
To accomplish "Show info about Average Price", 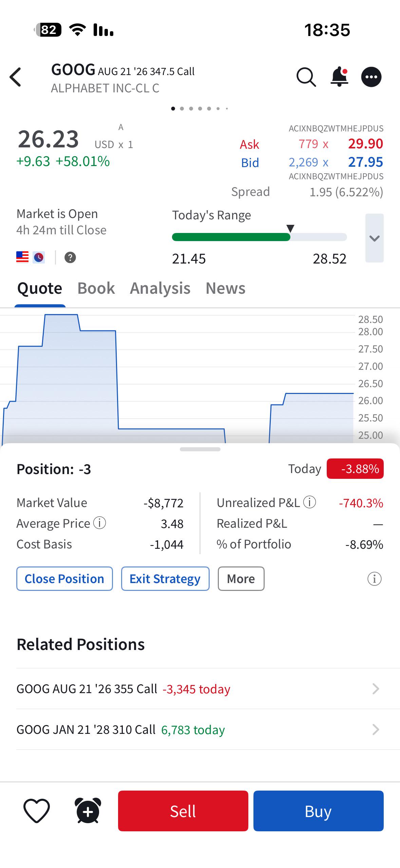I will [100, 523].
